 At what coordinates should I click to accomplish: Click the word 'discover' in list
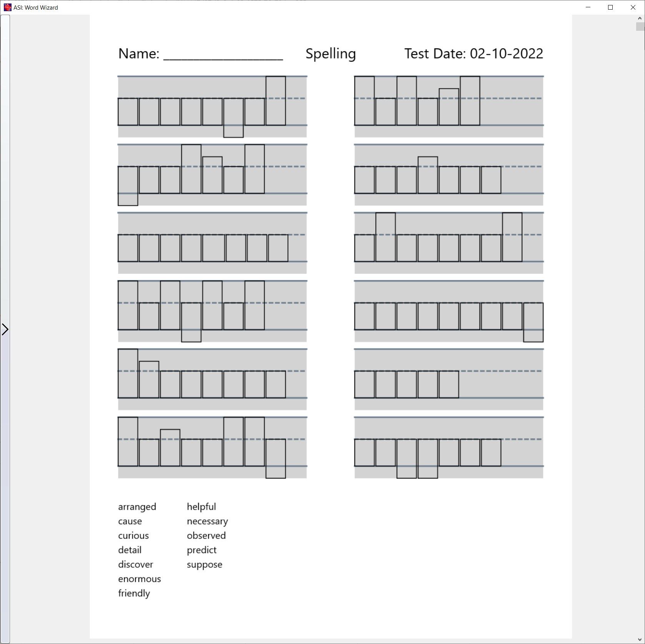pyautogui.click(x=135, y=564)
